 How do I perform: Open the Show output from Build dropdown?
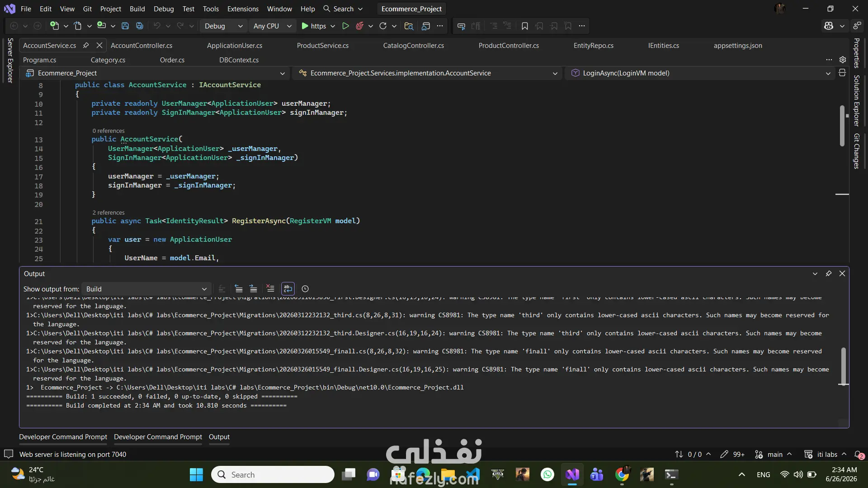pyautogui.click(x=146, y=289)
